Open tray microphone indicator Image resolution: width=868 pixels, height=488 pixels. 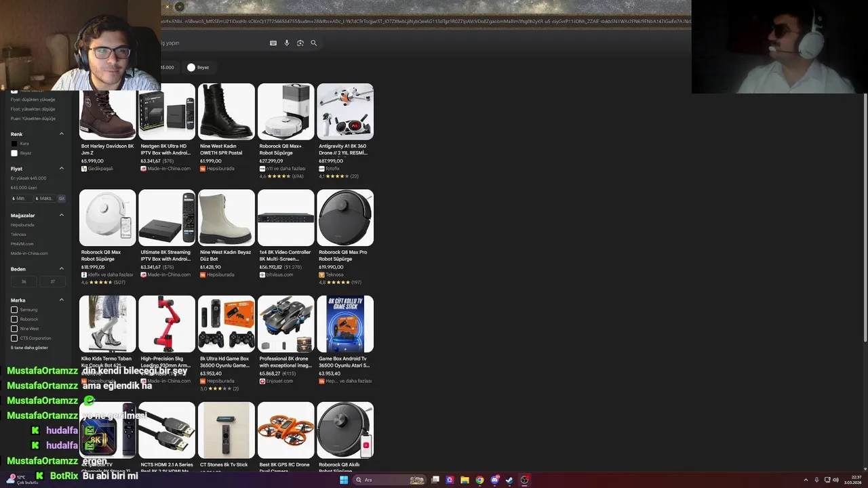point(816,480)
